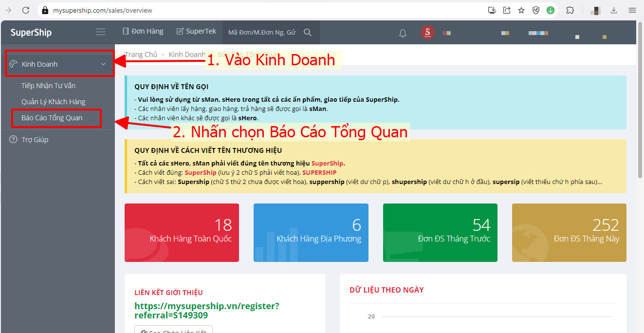Click QUY ĐỊNH VỀ TÊN GỌI heading
This screenshot has height=333, width=644.
tap(171, 87)
